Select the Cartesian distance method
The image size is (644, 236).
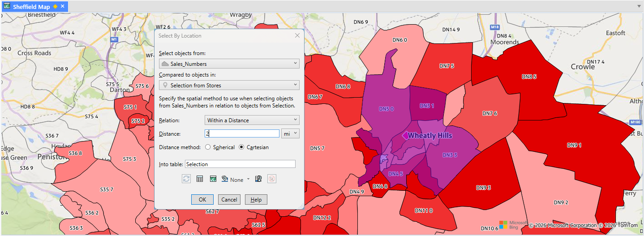pyautogui.click(x=241, y=147)
